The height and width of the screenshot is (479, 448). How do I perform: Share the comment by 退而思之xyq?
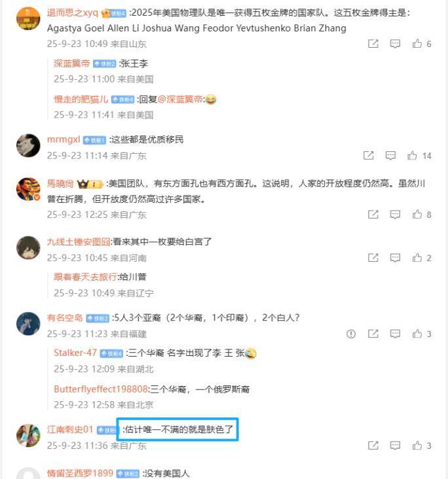pyautogui.click(x=373, y=43)
